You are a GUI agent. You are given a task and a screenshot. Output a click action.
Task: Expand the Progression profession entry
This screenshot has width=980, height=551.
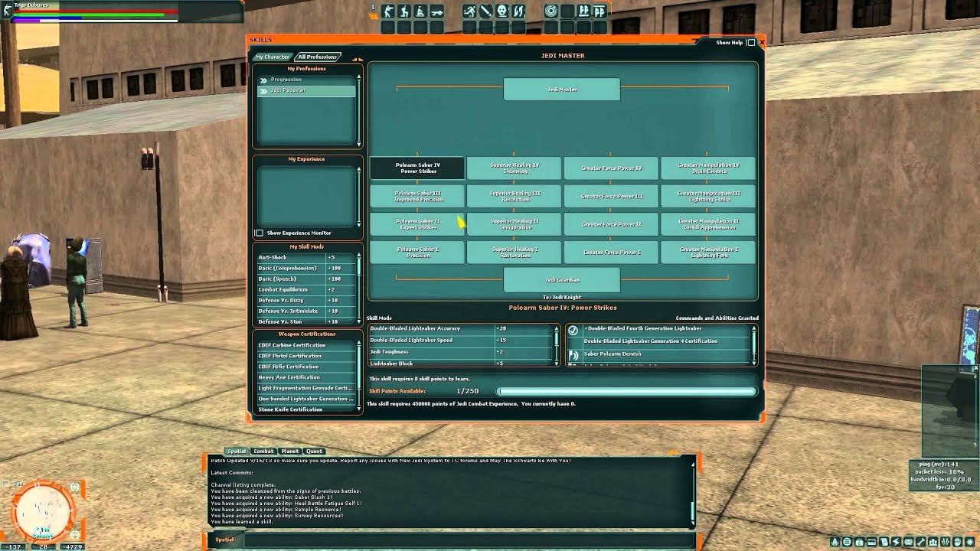[263, 80]
